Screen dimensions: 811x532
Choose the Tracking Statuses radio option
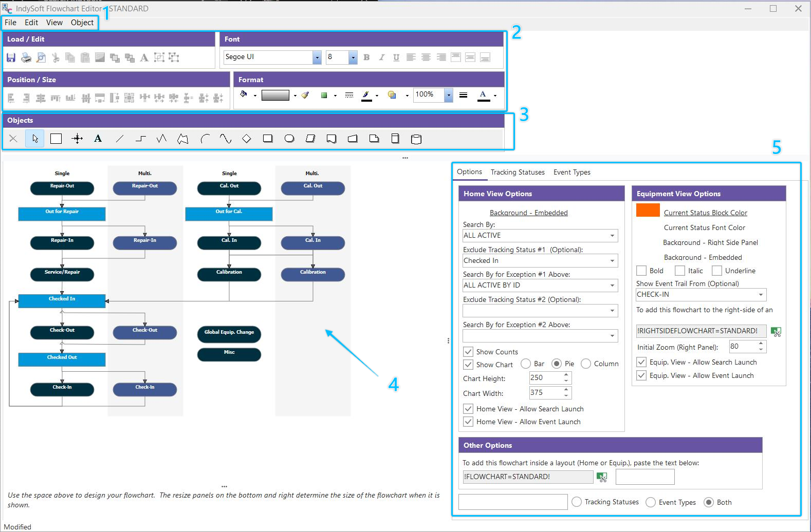pos(577,502)
